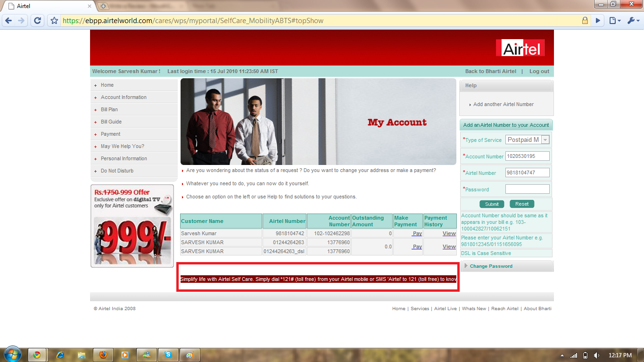The height and width of the screenshot is (362, 644).
Task: Expand the Change Password section
Action: coord(491,266)
